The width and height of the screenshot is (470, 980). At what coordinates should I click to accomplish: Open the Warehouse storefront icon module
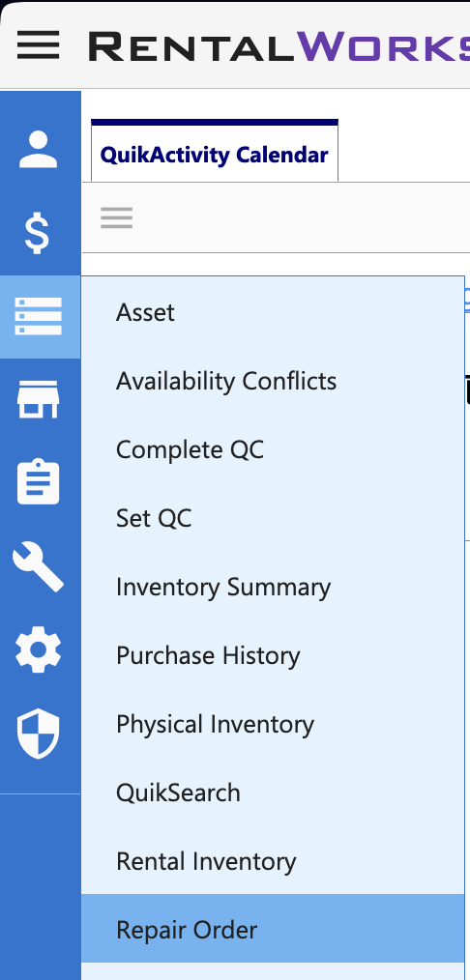point(38,399)
